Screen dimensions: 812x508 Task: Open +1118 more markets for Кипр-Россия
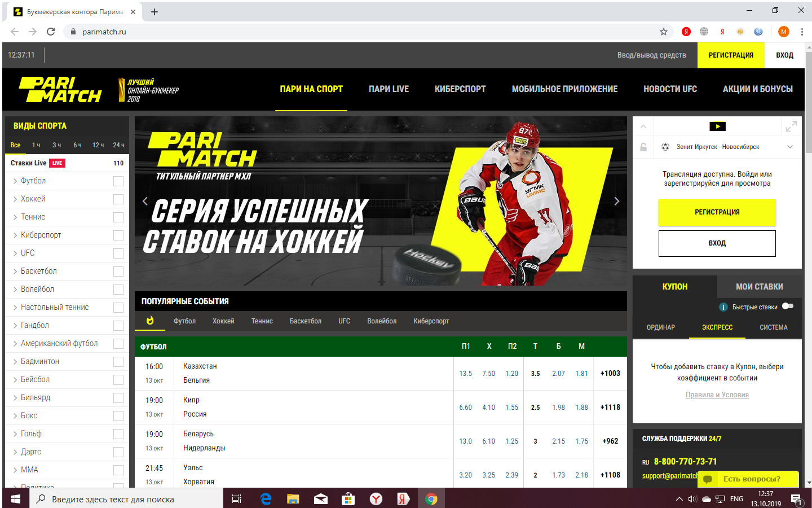(610, 408)
